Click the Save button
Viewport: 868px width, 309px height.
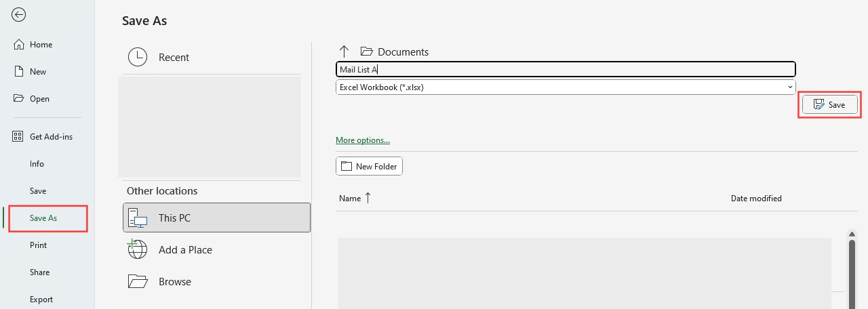point(830,105)
